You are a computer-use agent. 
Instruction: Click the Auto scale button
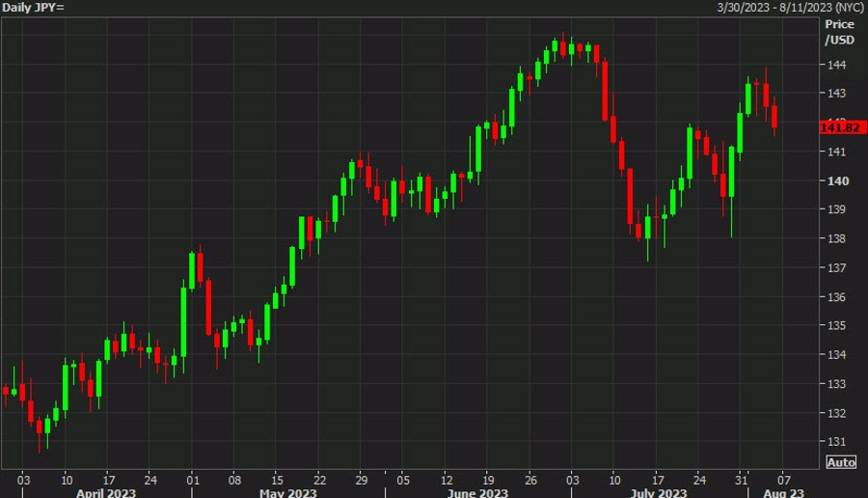pos(840,462)
